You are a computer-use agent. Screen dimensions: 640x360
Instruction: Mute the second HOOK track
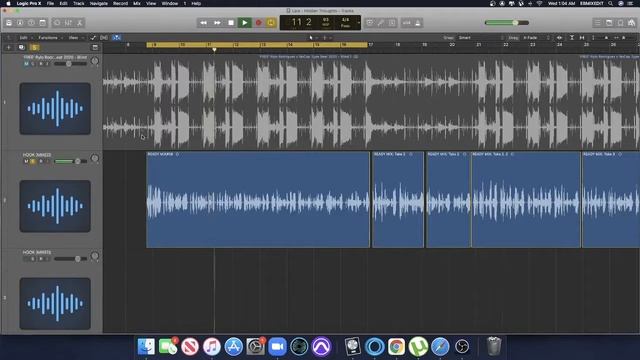coord(26,161)
